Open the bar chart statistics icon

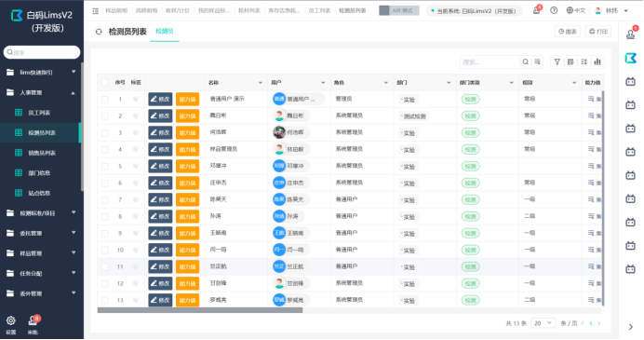(597, 62)
